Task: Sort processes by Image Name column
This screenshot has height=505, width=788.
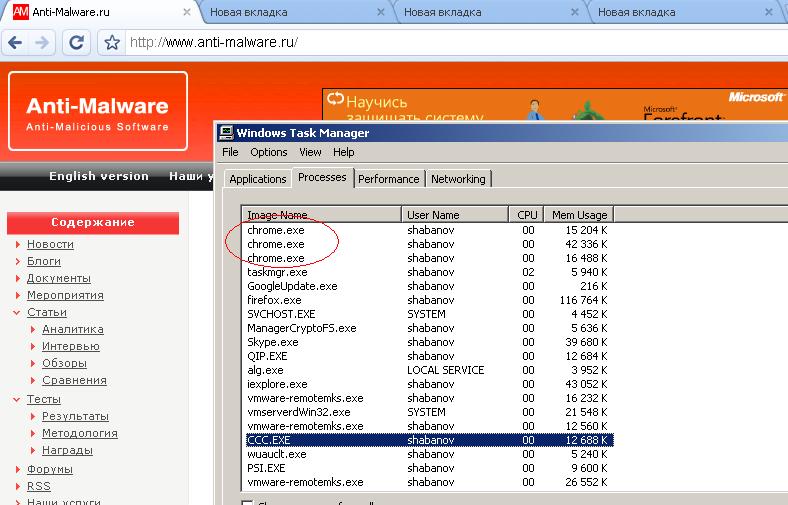Action: click(x=322, y=215)
